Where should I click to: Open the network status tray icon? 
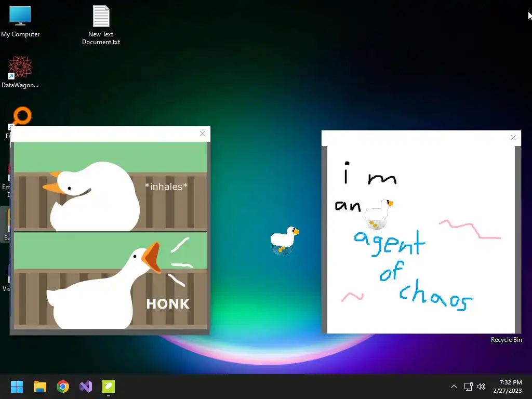pyautogui.click(x=469, y=387)
